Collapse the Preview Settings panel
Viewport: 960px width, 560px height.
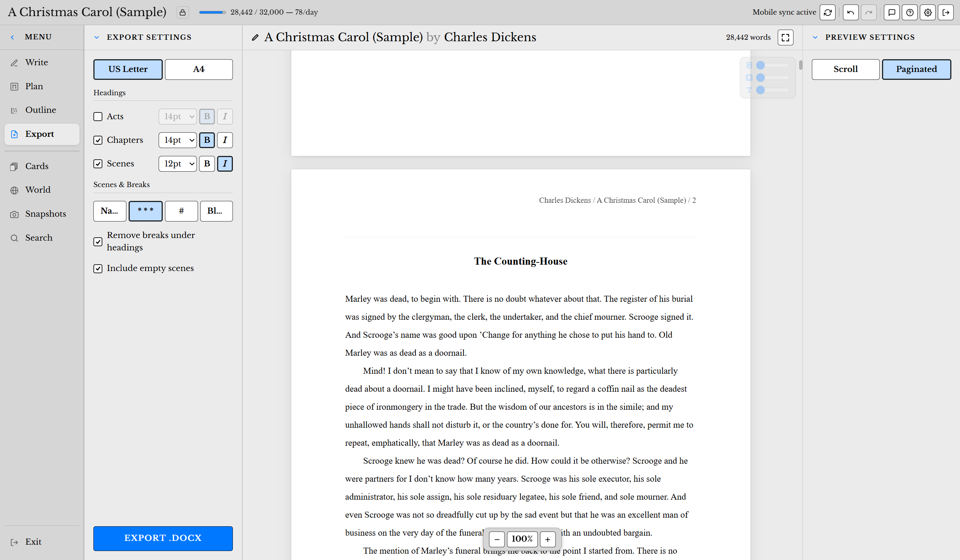pyautogui.click(x=815, y=37)
